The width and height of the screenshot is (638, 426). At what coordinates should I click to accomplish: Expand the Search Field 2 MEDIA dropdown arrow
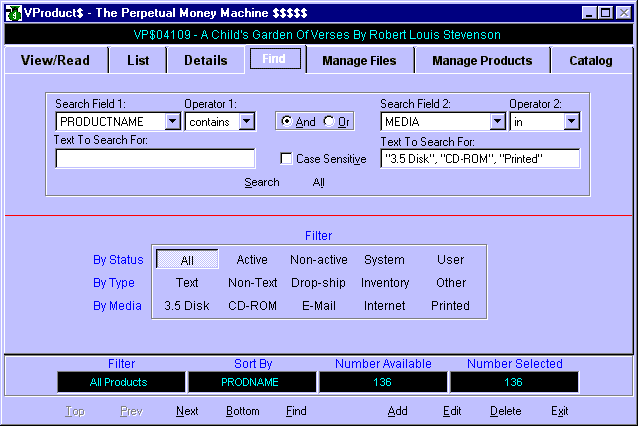point(498,121)
